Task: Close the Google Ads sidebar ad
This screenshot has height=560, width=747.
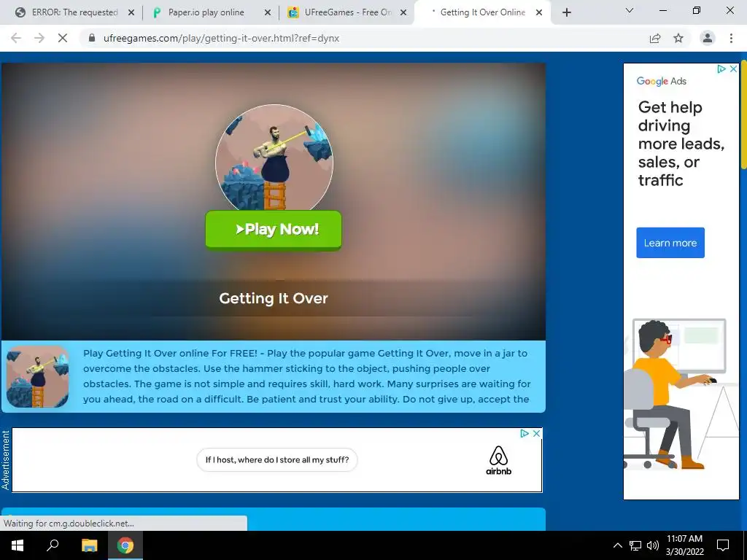Action: point(734,69)
